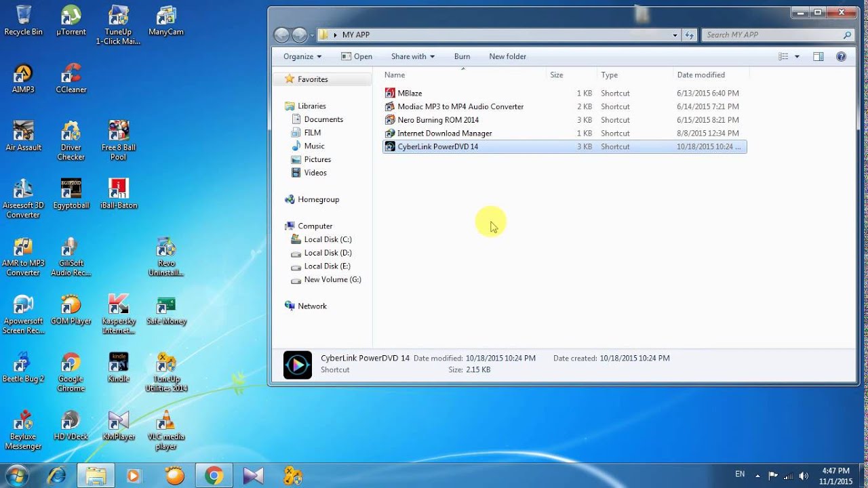Select the CCleaner desktop icon
The height and width of the screenshot is (488, 868).
71,78
